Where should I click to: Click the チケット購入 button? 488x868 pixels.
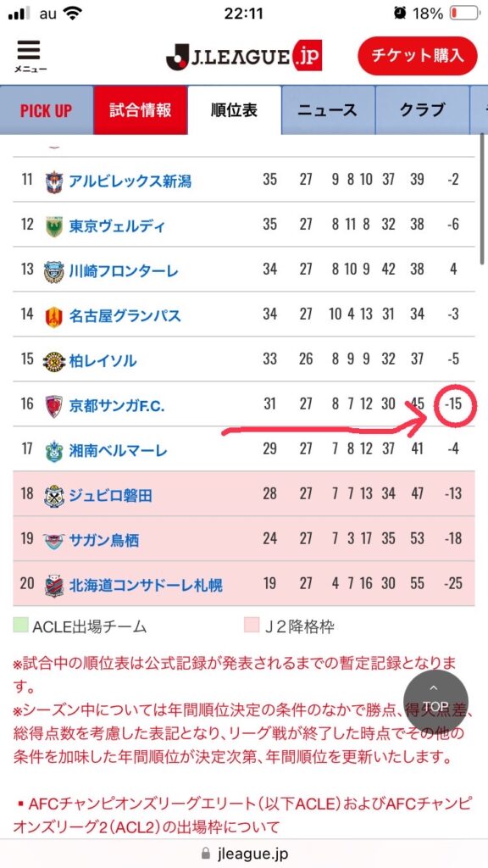pyautogui.click(x=417, y=56)
